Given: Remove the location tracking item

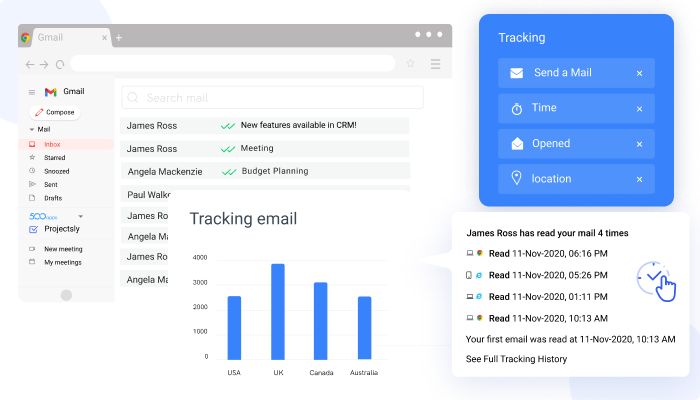Looking at the screenshot, I should point(639,179).
